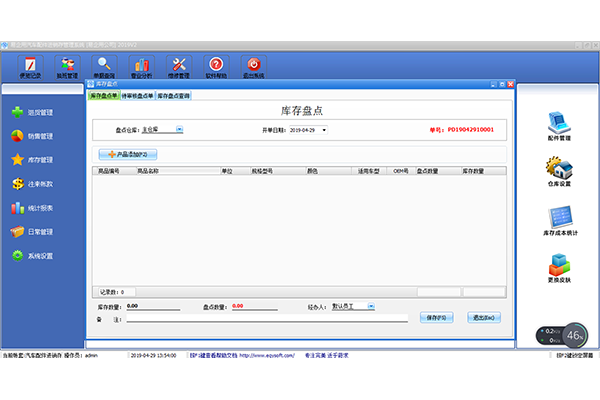
Task: Open the 往来帐款 dollar sign sidebar item
Action: (32, 184)
